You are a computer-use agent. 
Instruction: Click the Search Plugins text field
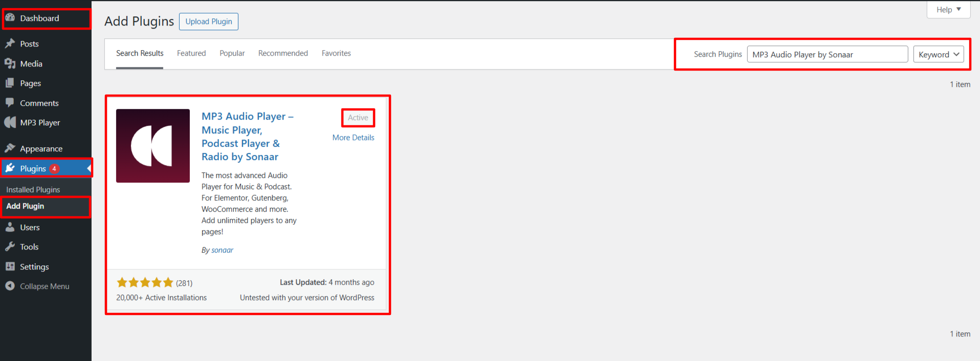pyautogui.click(x=827, y=54)
